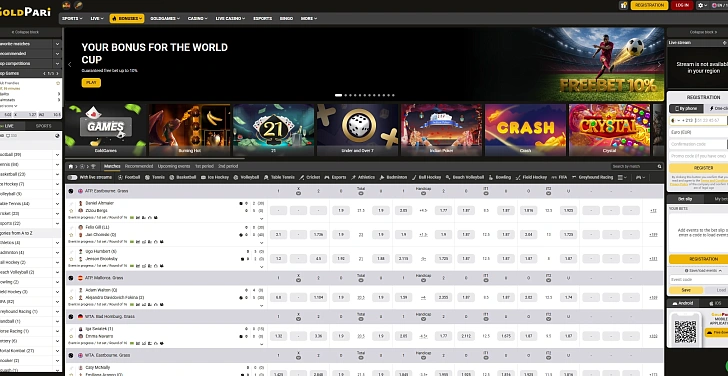The width and height of the screenshot is (728, 376).
Task: Open the SPORTS menu dropdown
Action: (72, 19)
